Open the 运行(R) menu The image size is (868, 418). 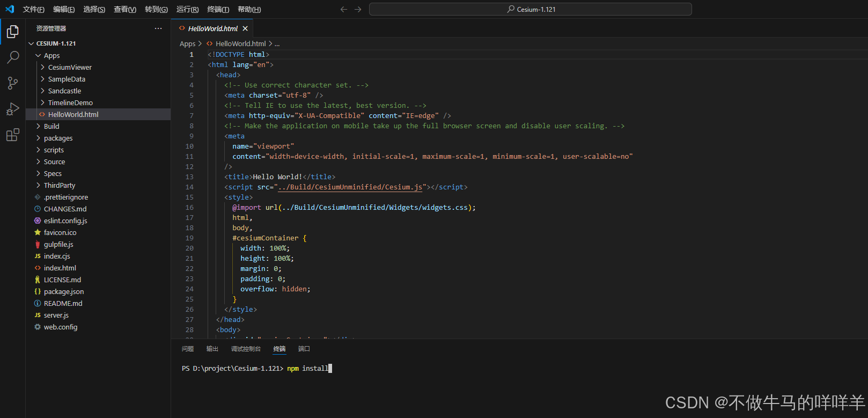[187, 9]
